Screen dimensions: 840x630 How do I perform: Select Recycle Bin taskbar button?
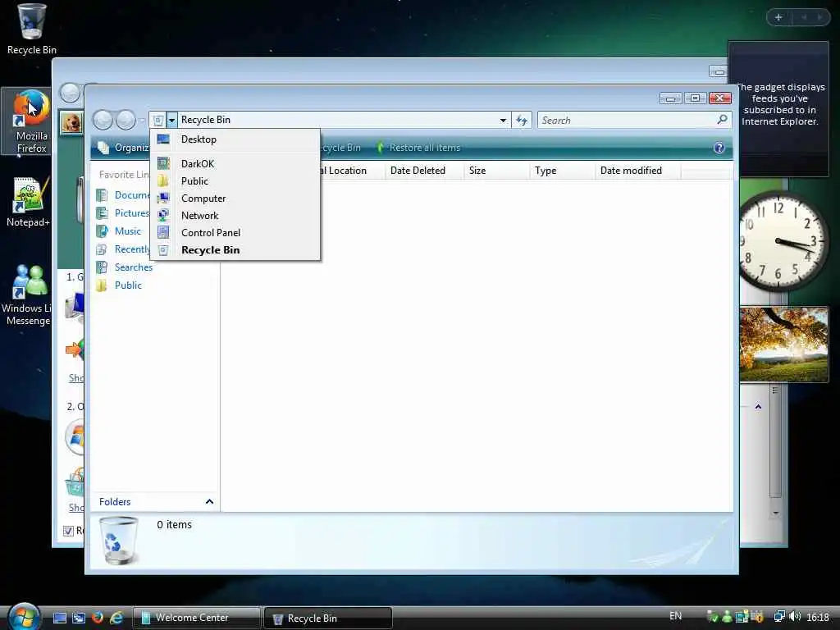(x=328, y=619)
